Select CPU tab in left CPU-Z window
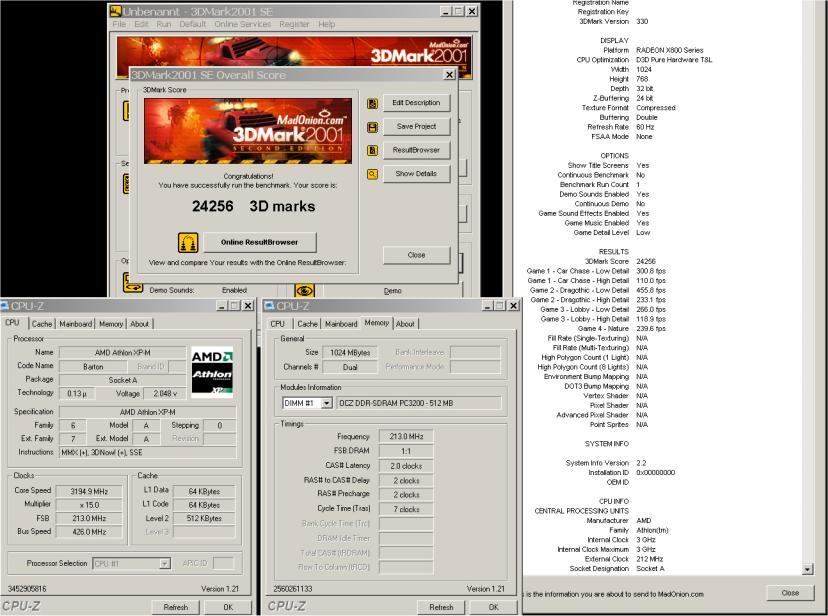The width and height of the screenshot is (828, 616). [12, 323]
